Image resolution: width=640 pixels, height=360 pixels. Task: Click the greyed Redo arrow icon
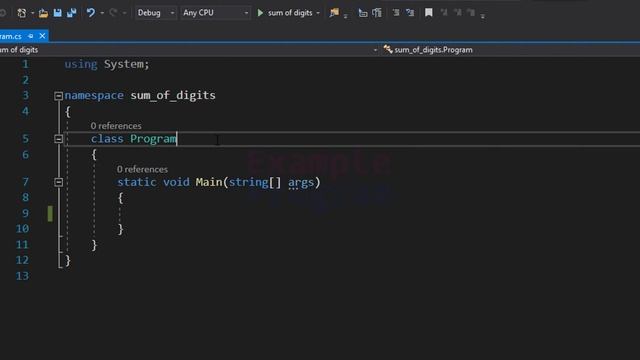(x=113, y=13)
